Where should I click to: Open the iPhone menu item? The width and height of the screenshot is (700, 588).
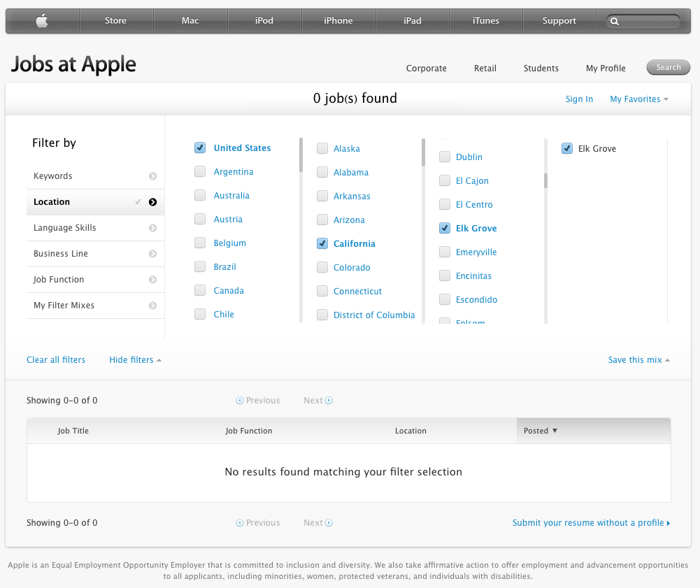pyautogui.click(x=338, y=20)
